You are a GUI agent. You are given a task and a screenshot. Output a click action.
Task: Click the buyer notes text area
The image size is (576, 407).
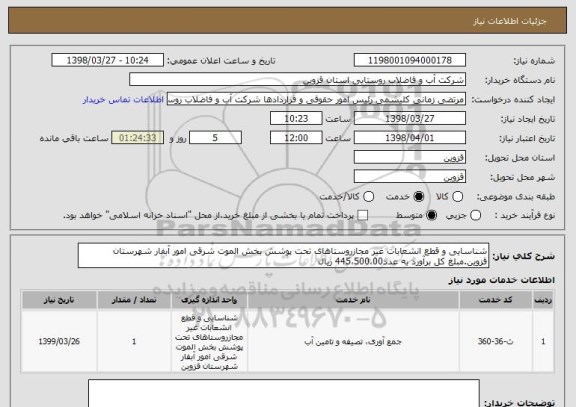(284, 393)
